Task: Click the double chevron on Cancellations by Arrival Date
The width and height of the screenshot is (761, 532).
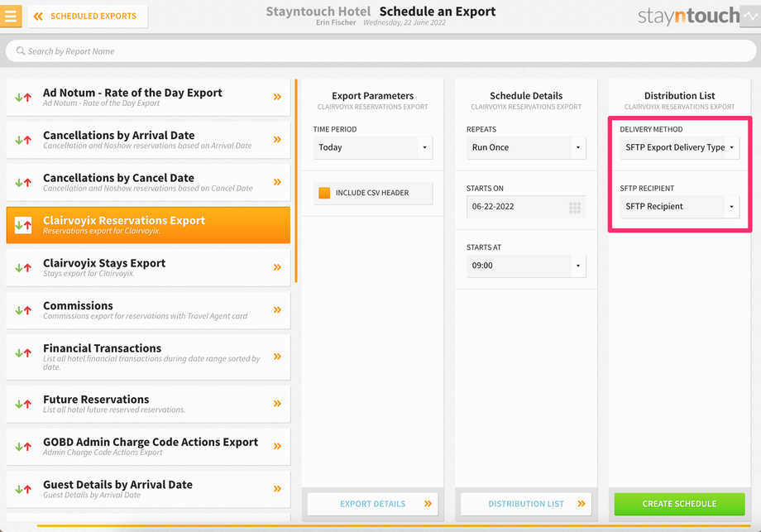Action: [x=277, y=139]
